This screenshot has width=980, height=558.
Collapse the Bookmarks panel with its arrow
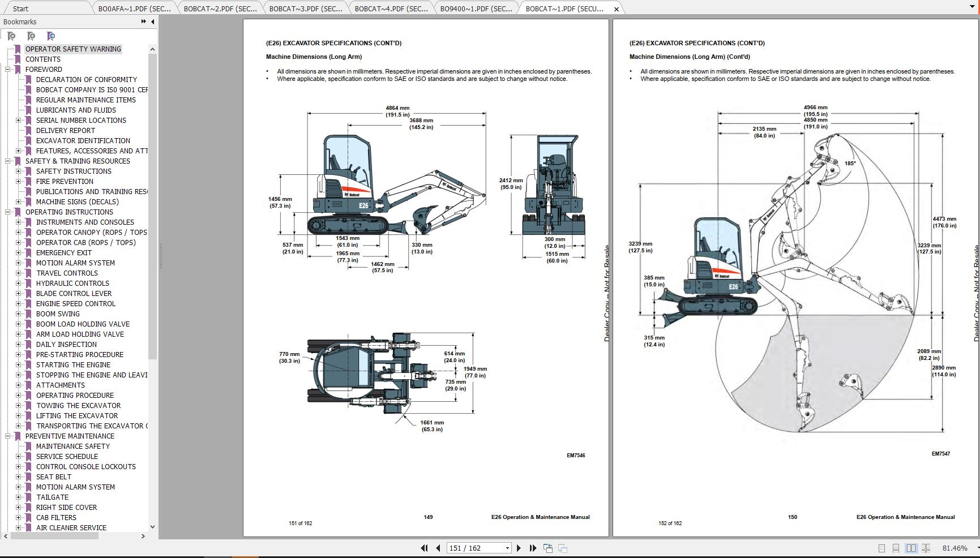tap(151, 22)
